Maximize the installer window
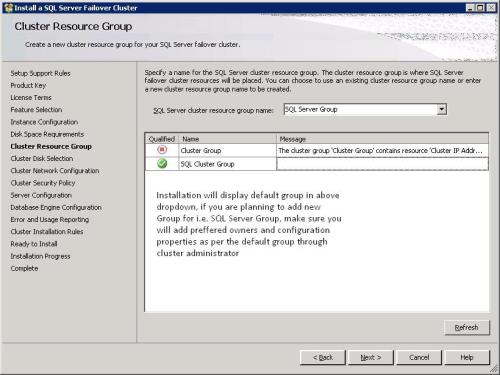This screenshot has height=375, width=500. pyautogui.click(x=480, y=8)
